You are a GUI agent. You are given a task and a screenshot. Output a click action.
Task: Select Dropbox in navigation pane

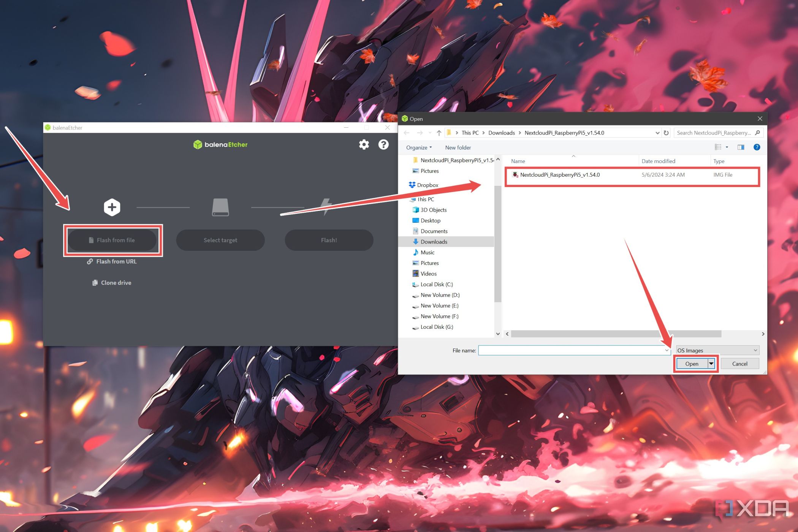(x=424, y=185)
